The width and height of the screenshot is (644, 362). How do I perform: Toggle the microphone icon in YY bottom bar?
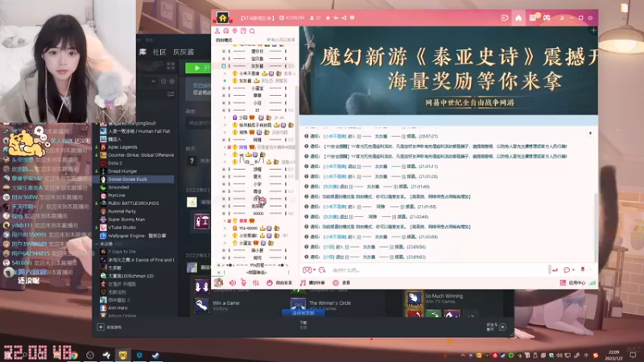coord(244,283)
